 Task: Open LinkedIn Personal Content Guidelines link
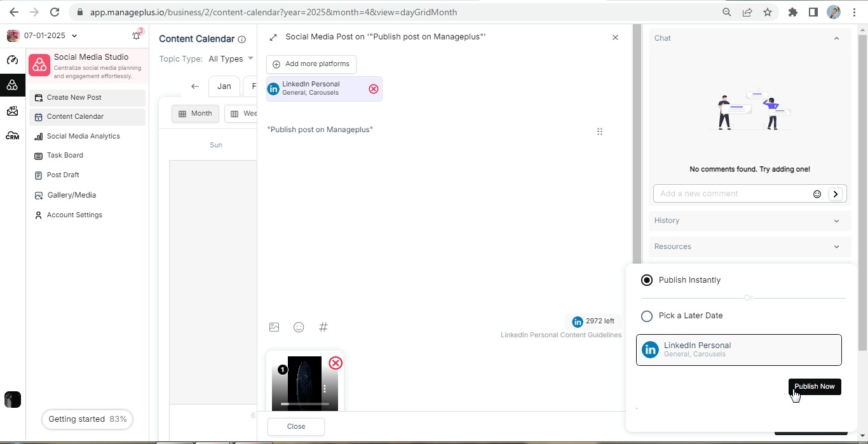click(561, 335)
